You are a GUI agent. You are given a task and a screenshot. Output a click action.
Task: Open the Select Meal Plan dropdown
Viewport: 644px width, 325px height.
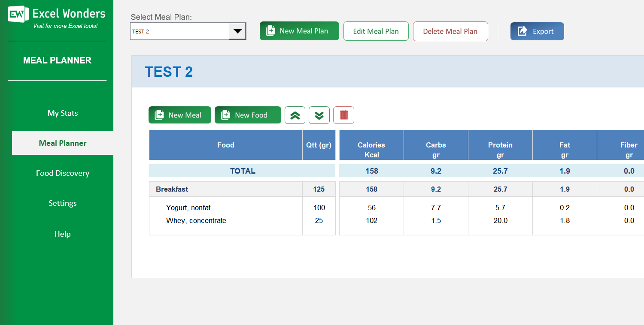237,31
